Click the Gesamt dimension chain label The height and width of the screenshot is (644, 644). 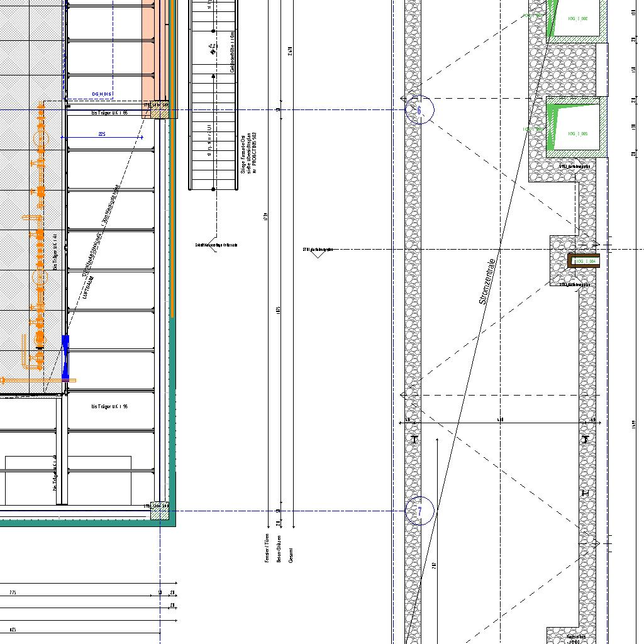pyautogui.click(x=291, y=553)
